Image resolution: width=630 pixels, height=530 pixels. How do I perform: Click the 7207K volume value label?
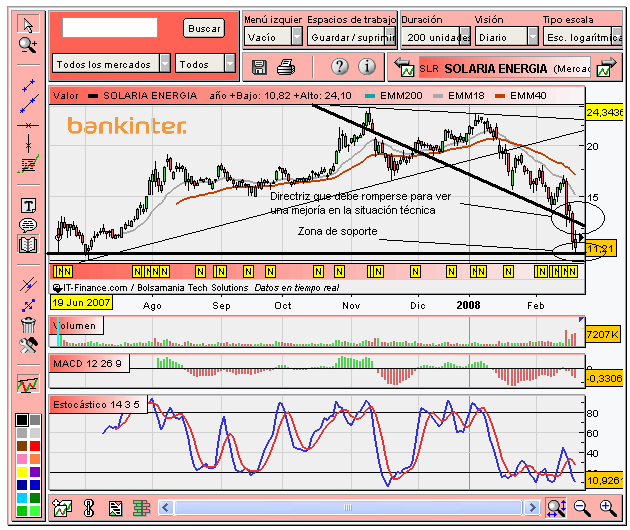[x=602, y=334]
